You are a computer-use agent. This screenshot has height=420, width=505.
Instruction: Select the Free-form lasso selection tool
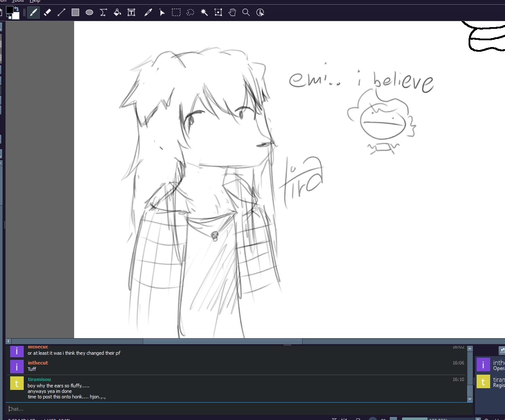point(190,13)
